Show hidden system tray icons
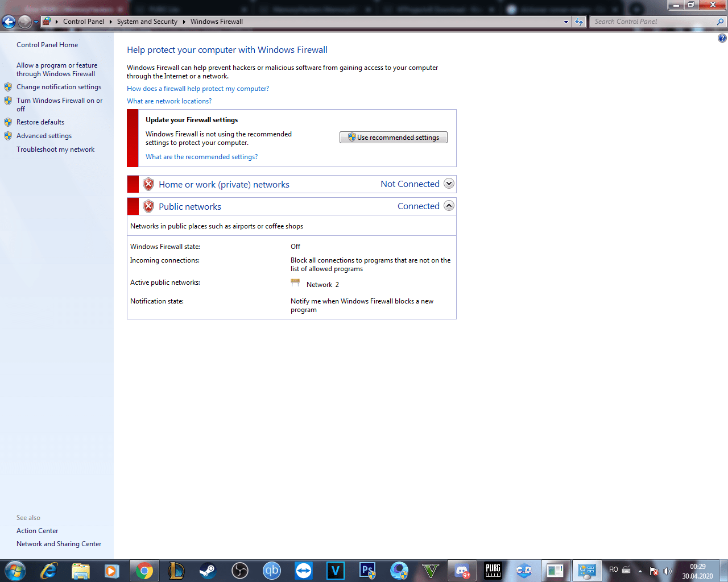Image resolution: width=728 pixels, height=582 pixels. click(640, 571)
